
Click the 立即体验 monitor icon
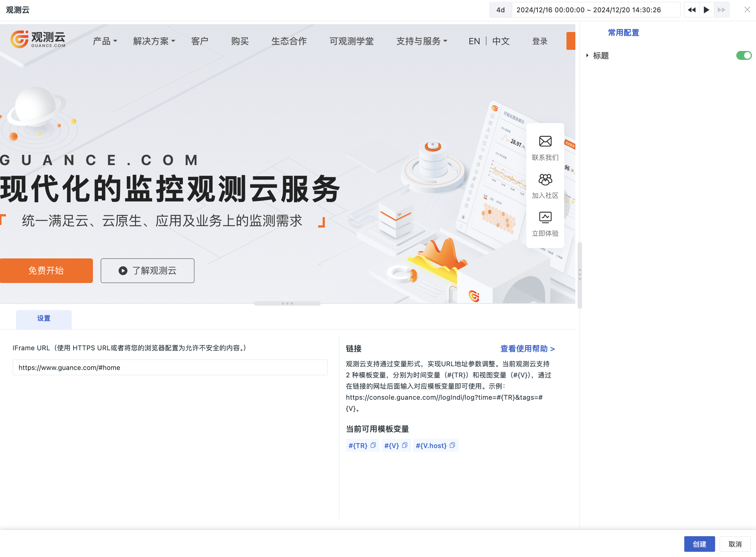[x=545, y=218]
